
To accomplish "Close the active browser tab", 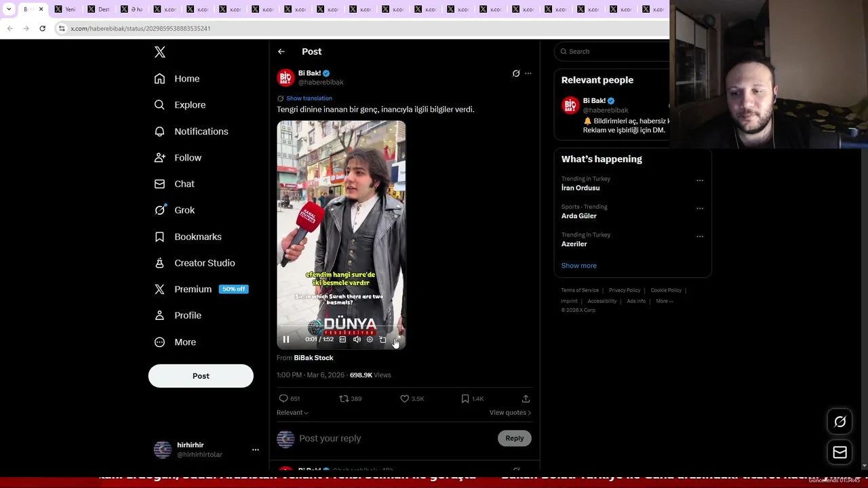I will tap(41, 9).
